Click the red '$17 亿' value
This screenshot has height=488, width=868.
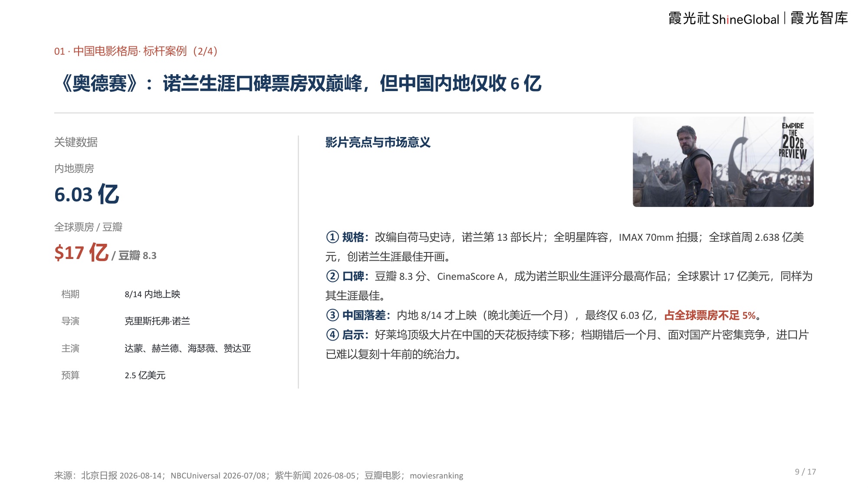(82, 252)
